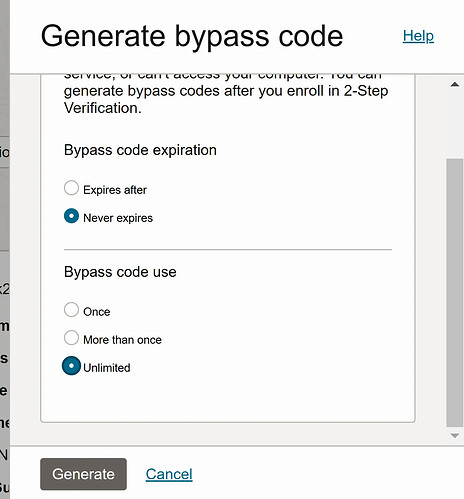Click the Never expires label text
Viewport: 464px width, 499px height.
(x=118, y=218)
